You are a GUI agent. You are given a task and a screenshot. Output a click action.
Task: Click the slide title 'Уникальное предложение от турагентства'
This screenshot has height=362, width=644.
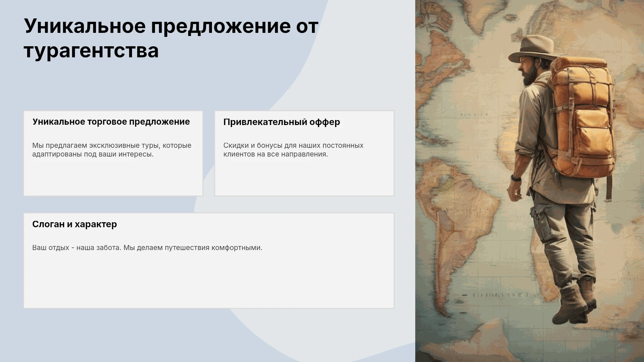[x=171, y=38]
